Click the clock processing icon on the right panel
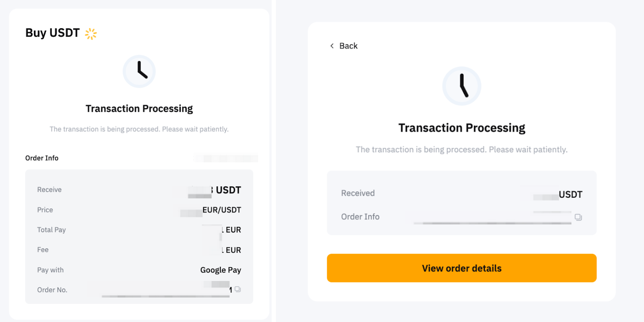644x322 pixels. pos(462,85)
